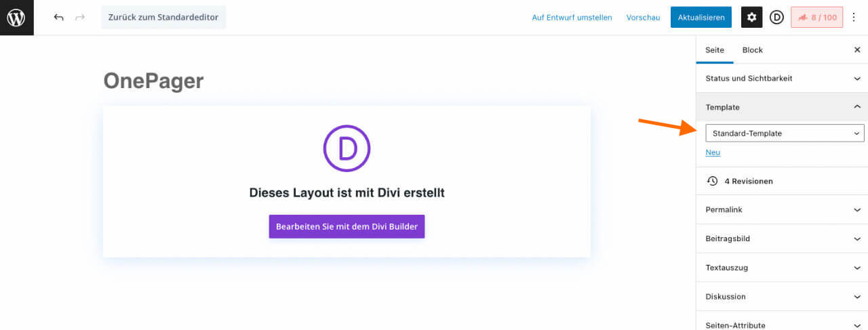Undo the last change
The height and width of the screenshot is (330, 868).
click(x=59, y=18)
